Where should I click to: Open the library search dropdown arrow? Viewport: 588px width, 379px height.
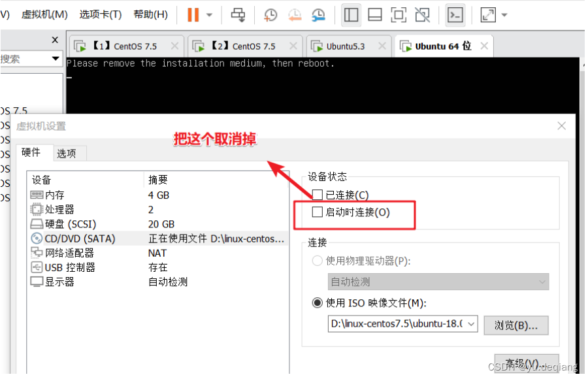point(56,59)
